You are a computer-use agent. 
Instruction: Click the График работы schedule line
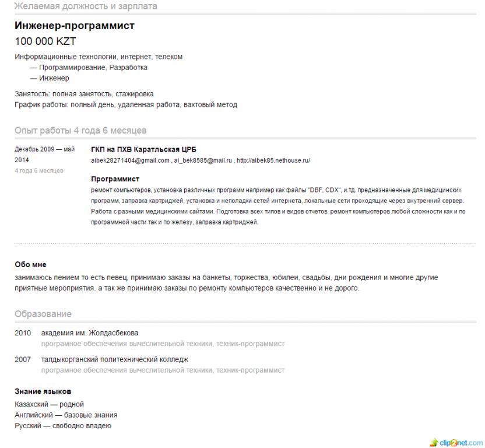coord(126,104)
